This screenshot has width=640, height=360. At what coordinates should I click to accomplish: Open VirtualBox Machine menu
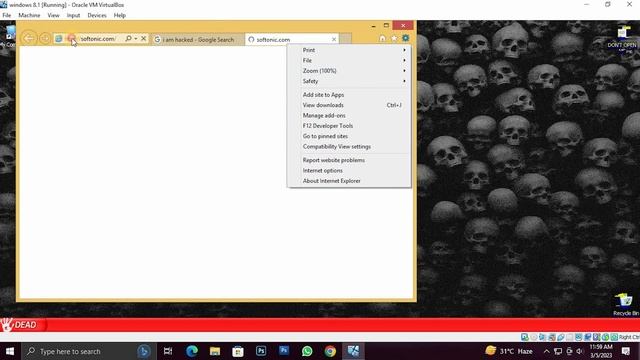[x=29, y=15]
